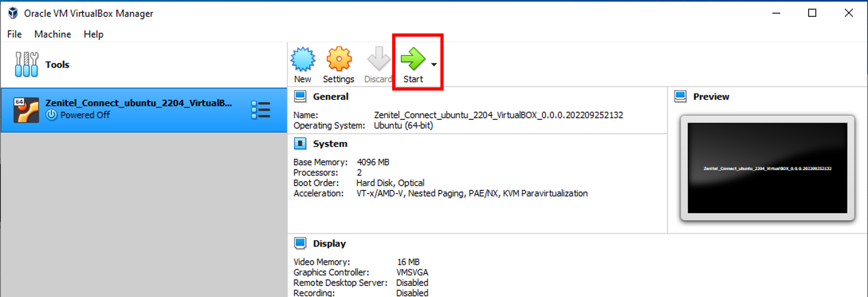Click the Display section icon
This screenshot has width=868, height=297.
pos(300,243)
